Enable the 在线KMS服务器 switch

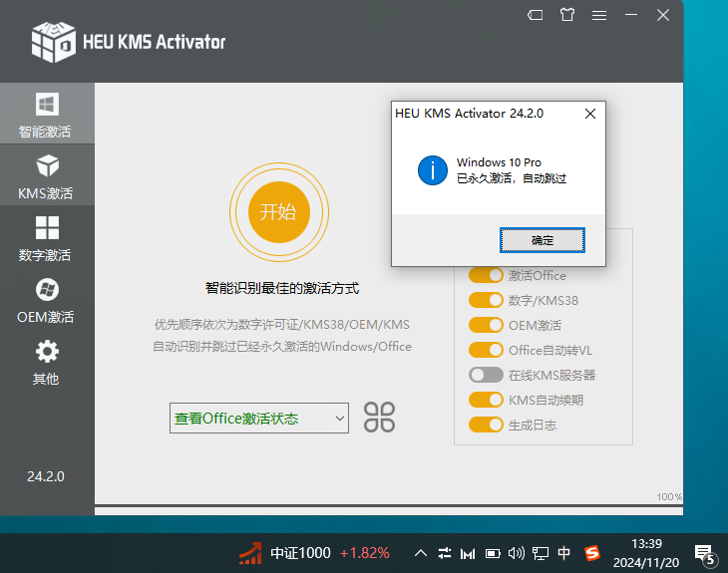tap(486, 375)
